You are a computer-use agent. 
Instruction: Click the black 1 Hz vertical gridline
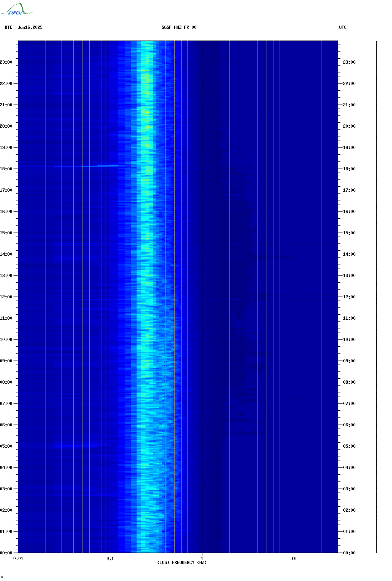202,297
